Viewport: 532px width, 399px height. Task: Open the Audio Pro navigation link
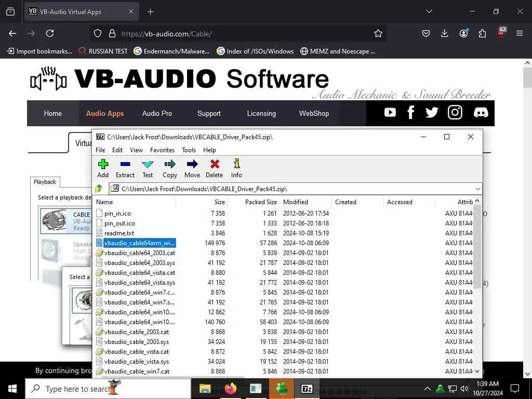(157, 113)
